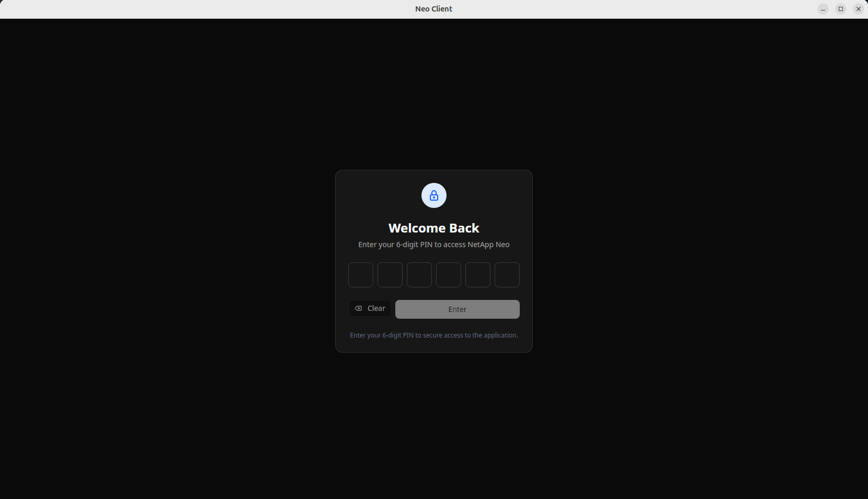Click the secure access hint at the bottom
This screenshot has height=499, width=868.
(433, 335)
